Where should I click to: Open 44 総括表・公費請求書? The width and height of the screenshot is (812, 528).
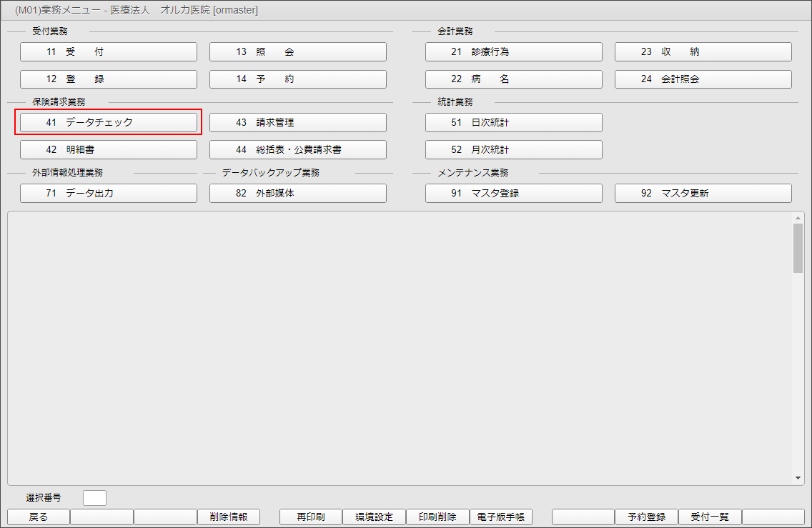pyautogui.click(x=297, y=150)
